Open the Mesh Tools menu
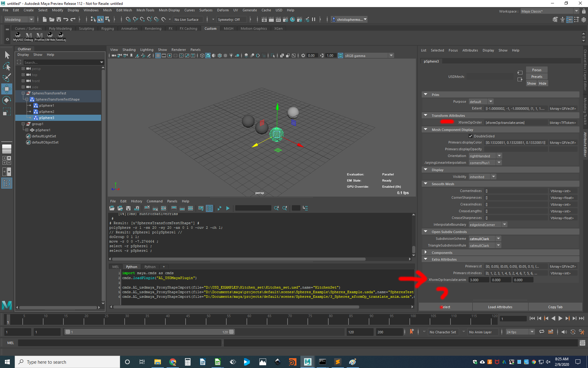Image resolution: width=588 pixels, height=368 pixels. 145,10
